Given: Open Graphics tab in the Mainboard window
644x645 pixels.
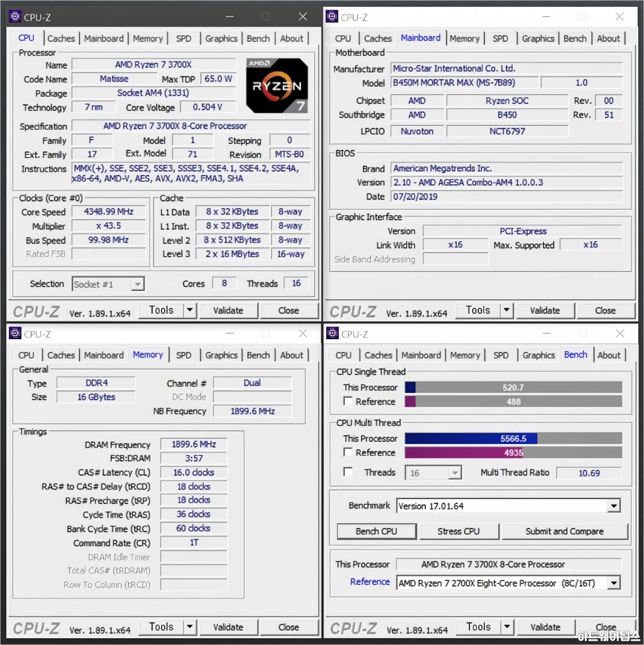Looking at the screenshot, I should coord(538,38).
